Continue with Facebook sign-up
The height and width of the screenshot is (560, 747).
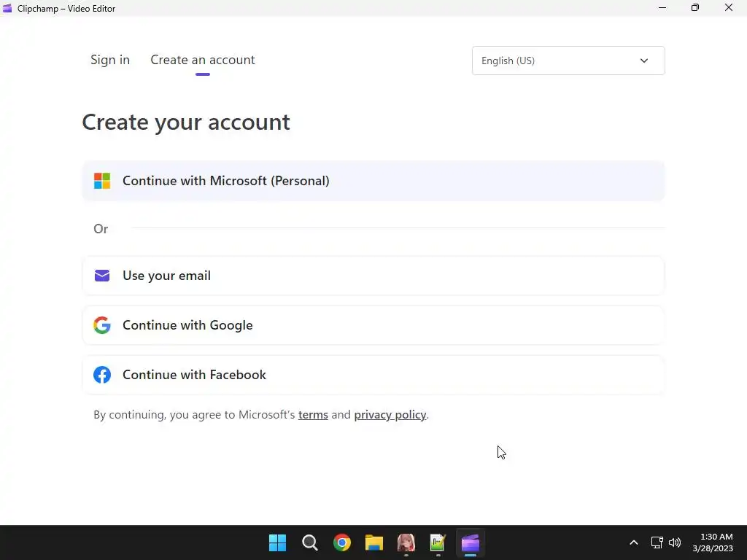click(x=373, y=375)
